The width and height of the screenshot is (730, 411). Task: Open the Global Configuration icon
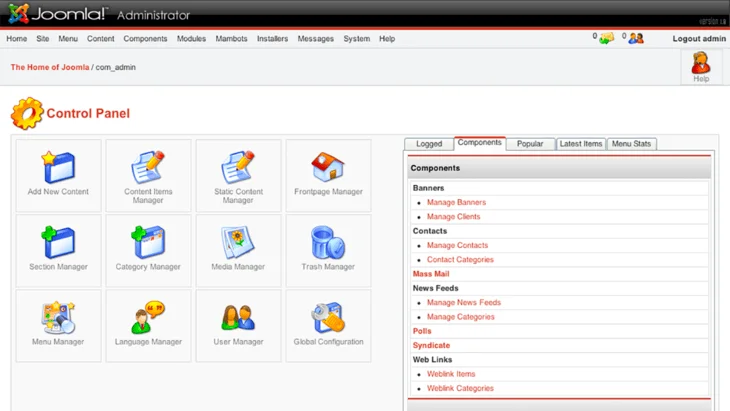click(x=328, y=317)
